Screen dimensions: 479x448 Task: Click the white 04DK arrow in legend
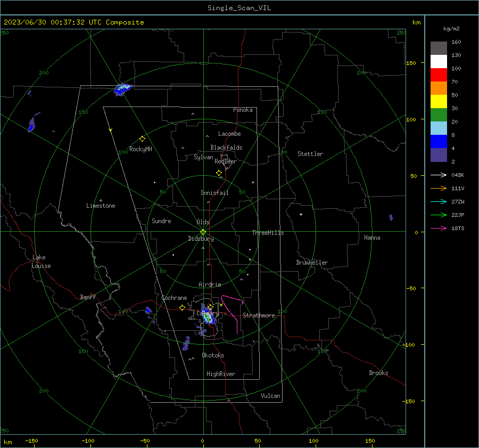pos(439,175)
